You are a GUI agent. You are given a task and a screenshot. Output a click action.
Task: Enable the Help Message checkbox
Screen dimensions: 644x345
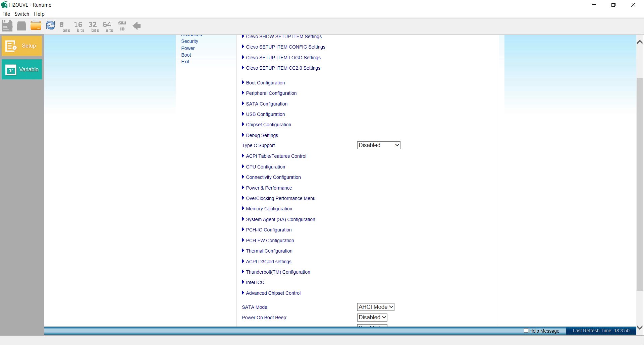pyautogui.click(x=526, y=331)
